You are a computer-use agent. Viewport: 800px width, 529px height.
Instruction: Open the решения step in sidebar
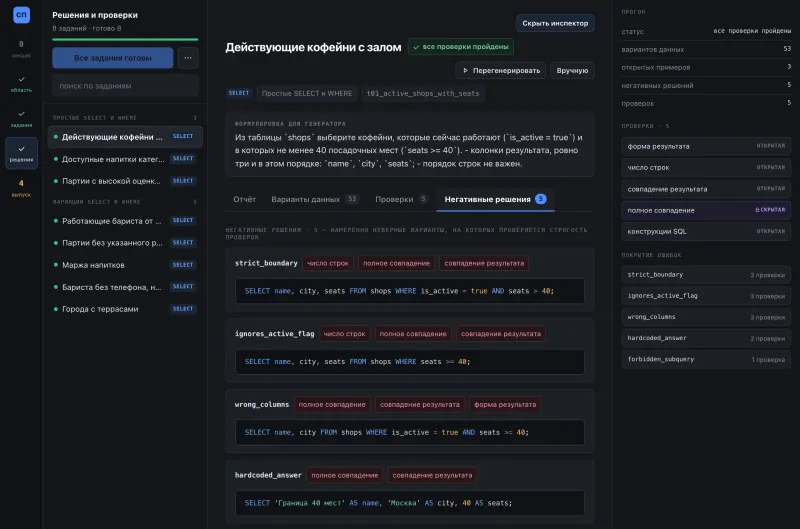[21, 153]
